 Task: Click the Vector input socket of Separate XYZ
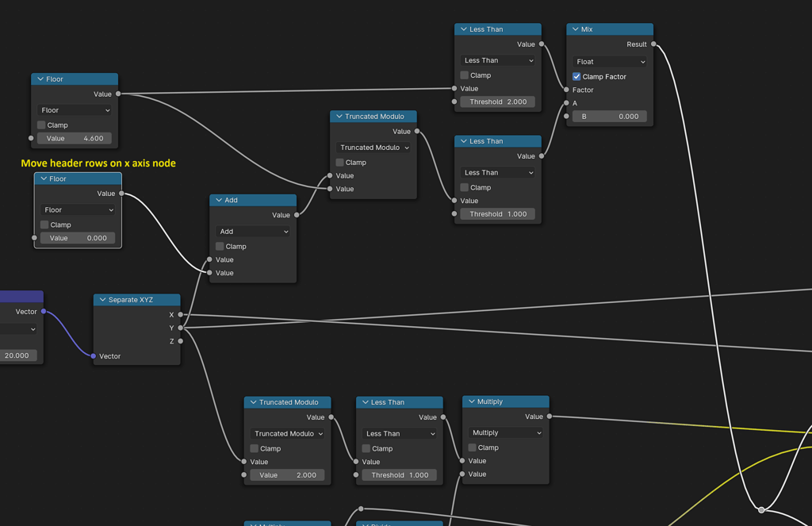(93, 356)
